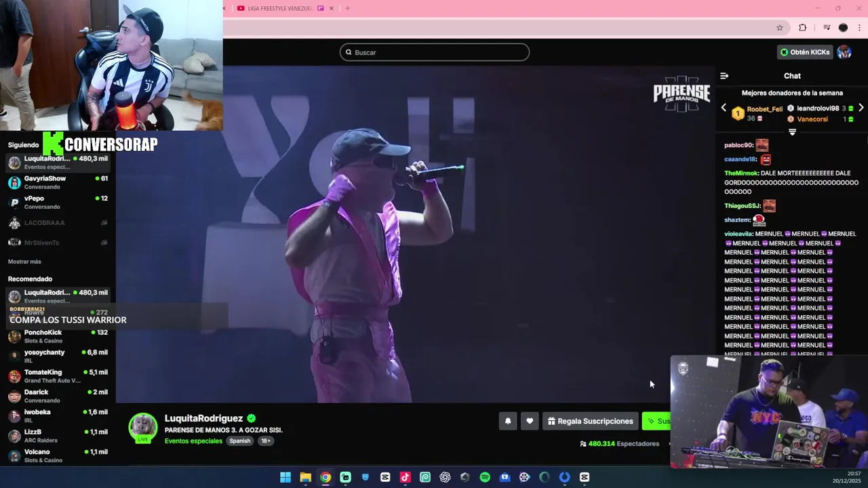868x488 pixels.
Task: Select the 18+ tag
Action: coord(266,441)
